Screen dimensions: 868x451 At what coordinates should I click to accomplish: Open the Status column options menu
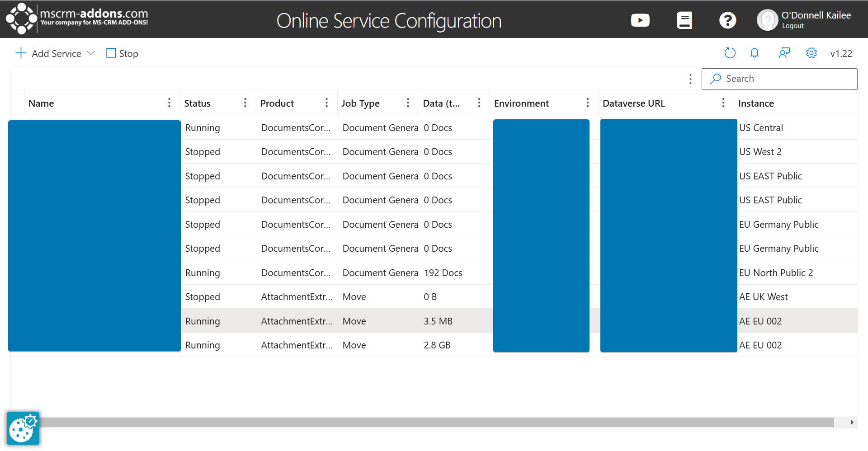tap(245, 103)
